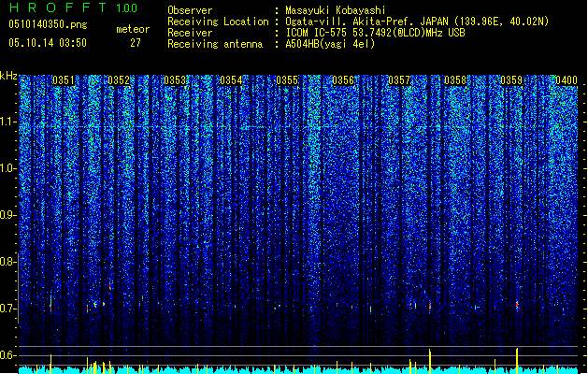The height and width of the screenshot is (374, 588).
Task: Click the date stamp 05.10.14 03:50
Action: [48, 43]
